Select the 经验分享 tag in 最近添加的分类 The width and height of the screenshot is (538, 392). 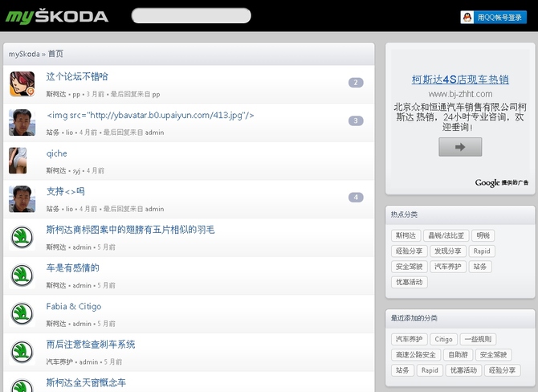(503, 370)
